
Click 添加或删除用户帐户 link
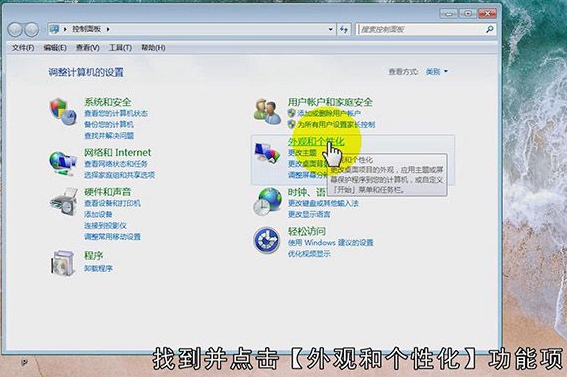click(329, 113)
